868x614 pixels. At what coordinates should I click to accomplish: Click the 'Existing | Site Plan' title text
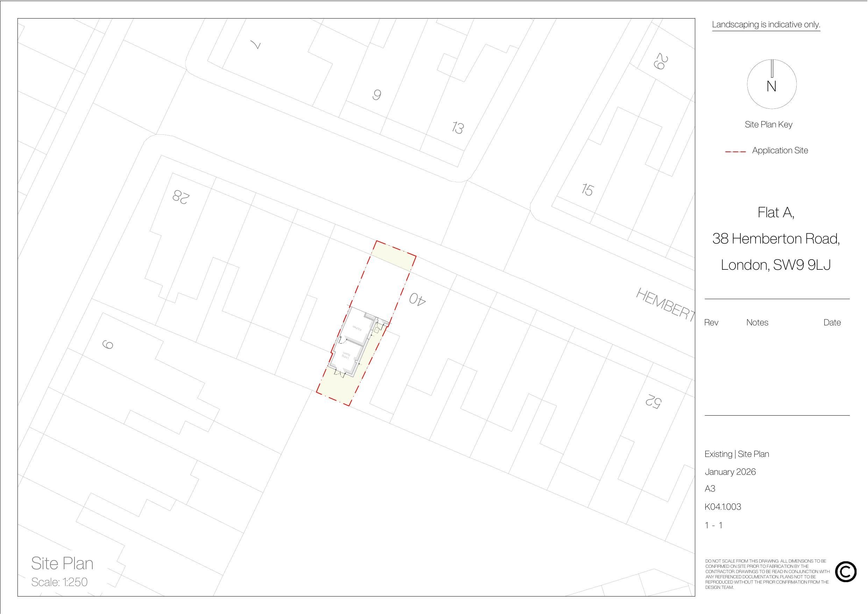click(737, 454)
